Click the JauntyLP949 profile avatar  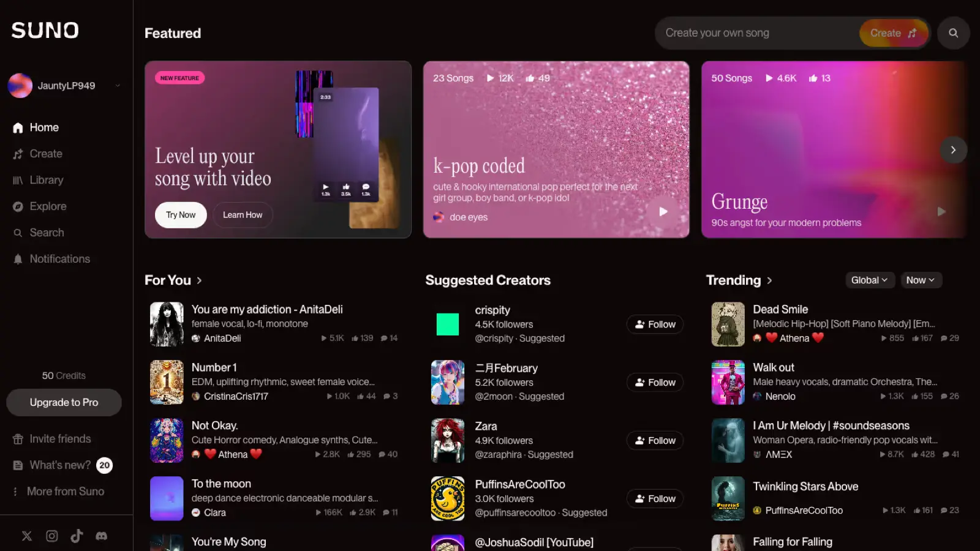20,86
